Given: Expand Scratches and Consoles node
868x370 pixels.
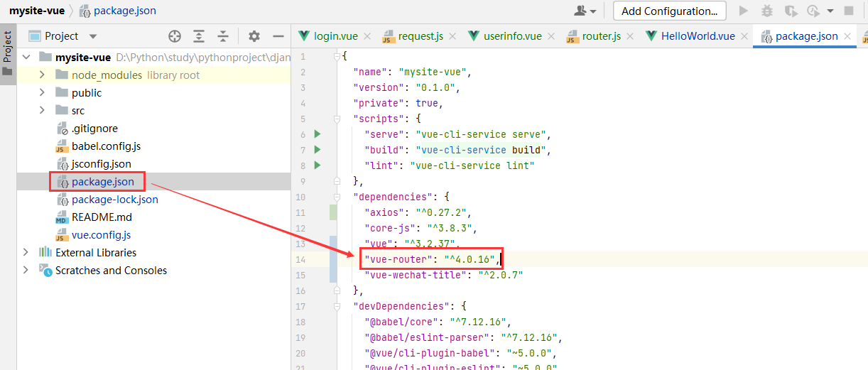Looking at the screenshot, I should (x=27, y=270).
